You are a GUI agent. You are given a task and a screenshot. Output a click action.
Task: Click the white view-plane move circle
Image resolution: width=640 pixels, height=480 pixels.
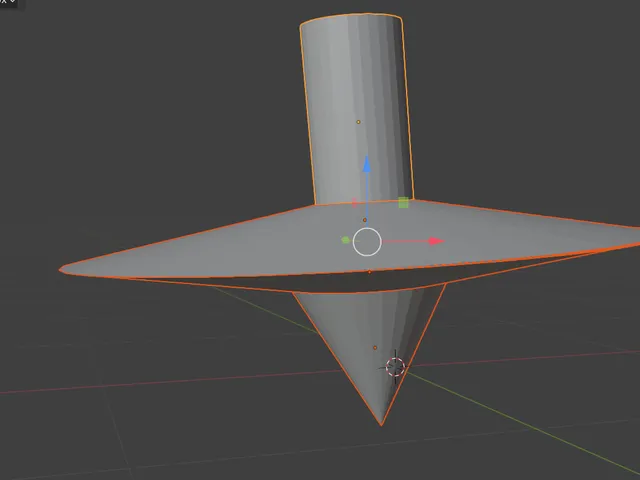click(367, 242)
